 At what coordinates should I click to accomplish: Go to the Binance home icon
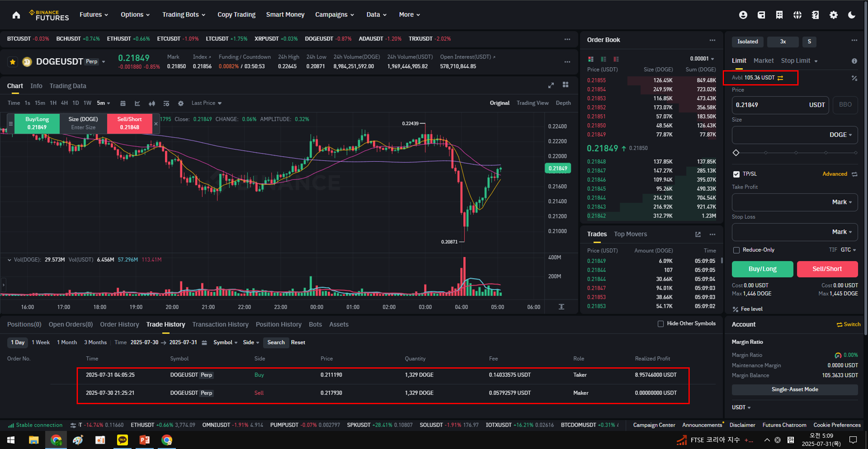click(16, 15)
